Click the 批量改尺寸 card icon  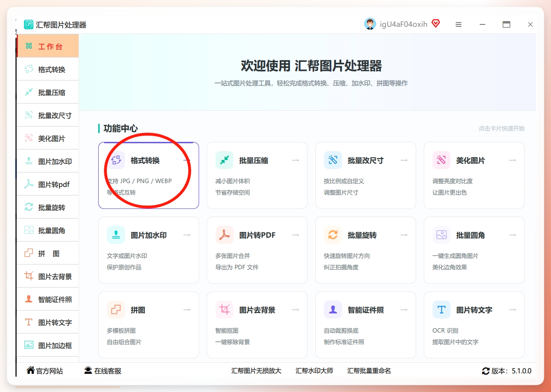pos(333,161)
